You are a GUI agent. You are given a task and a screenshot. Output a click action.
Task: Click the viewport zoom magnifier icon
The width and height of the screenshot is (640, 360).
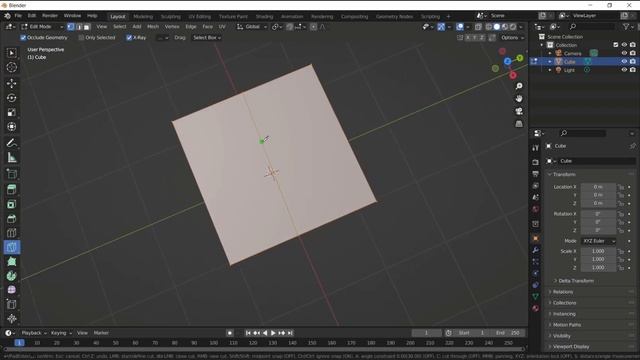pos(519,86)
